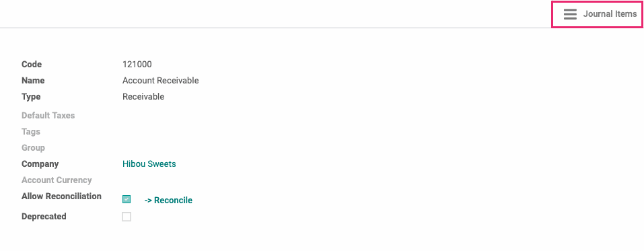Click the Allow Reconciliation label
644x251 pixels.
[x=61, y=196]
